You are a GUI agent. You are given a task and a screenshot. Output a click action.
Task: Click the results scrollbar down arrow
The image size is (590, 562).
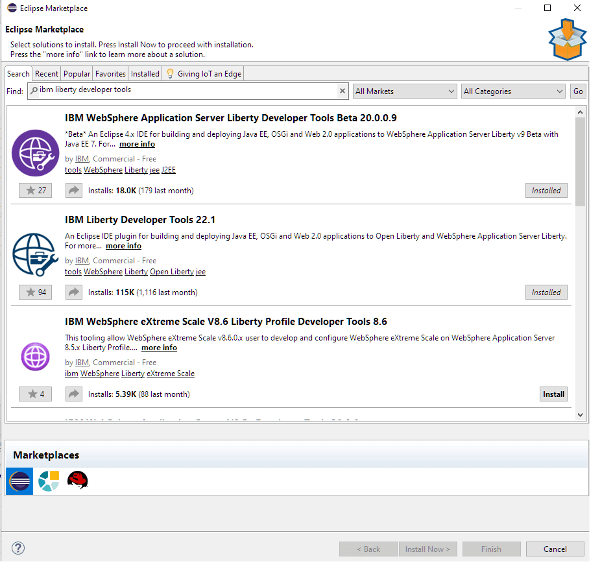coord(580,415)
